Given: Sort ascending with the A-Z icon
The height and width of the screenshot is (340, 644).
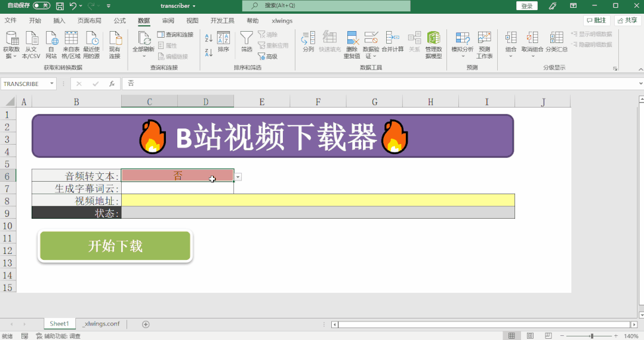Looking at the screenshot, I should pos(209,38).
